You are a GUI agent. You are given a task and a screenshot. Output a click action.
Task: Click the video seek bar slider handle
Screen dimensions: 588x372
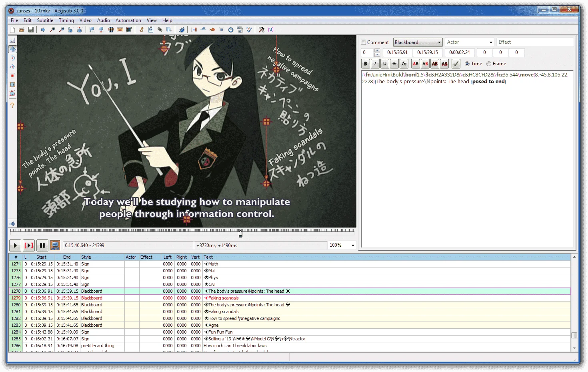(x=240, y=233)
